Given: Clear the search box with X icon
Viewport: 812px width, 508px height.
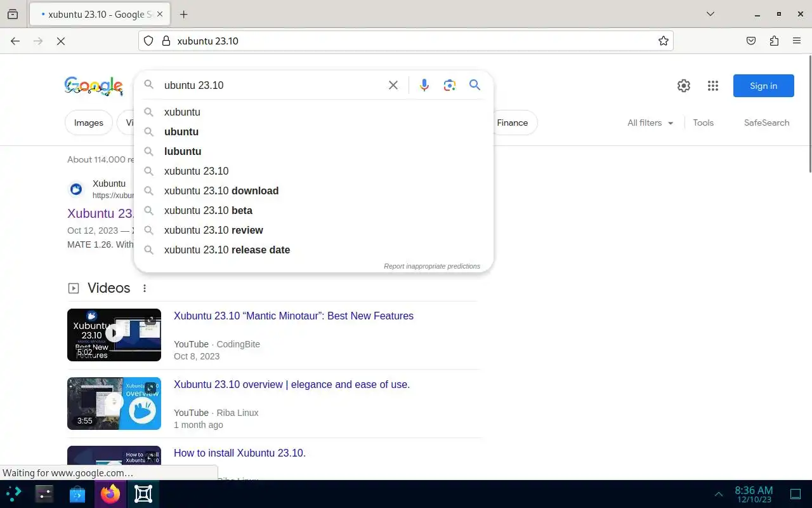Looking at the screenshot, I should click(393, 85).
